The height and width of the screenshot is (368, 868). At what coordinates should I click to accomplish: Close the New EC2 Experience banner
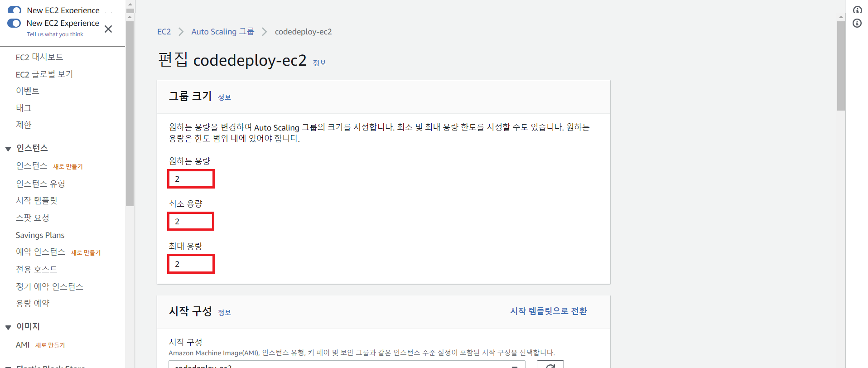(x=108, y=29)
